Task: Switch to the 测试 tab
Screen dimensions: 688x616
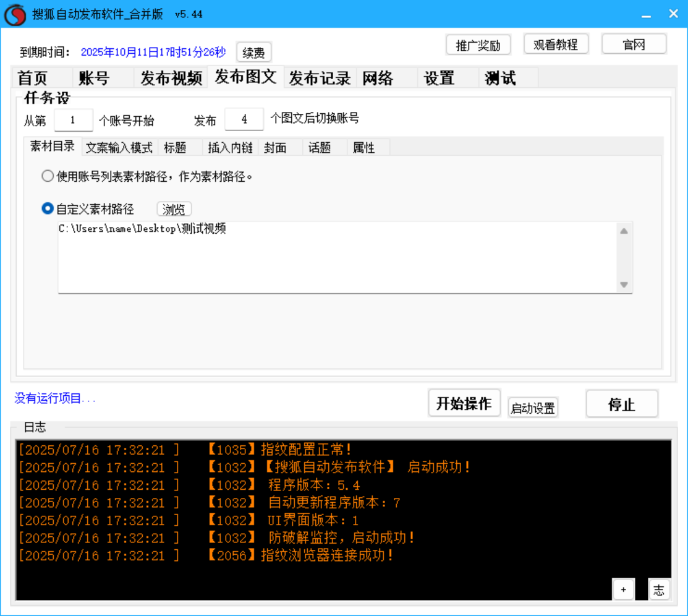Action: 508,79
